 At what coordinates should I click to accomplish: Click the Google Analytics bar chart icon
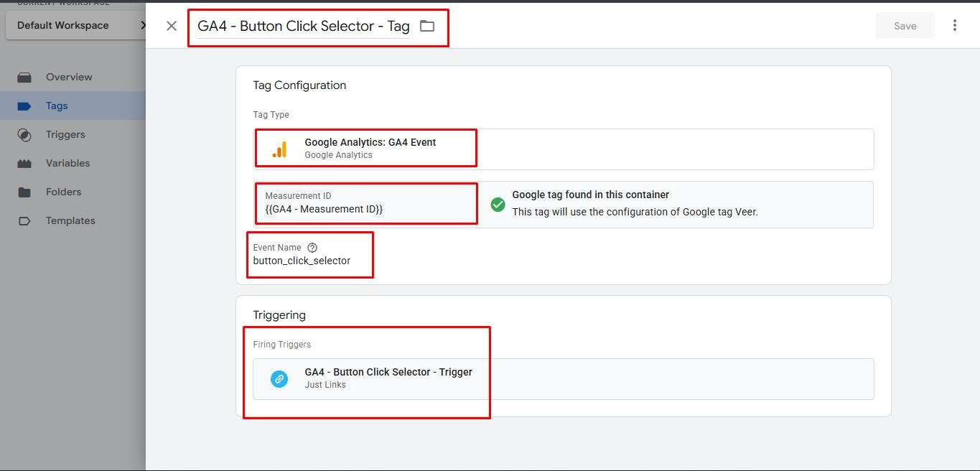click(279, 149)
